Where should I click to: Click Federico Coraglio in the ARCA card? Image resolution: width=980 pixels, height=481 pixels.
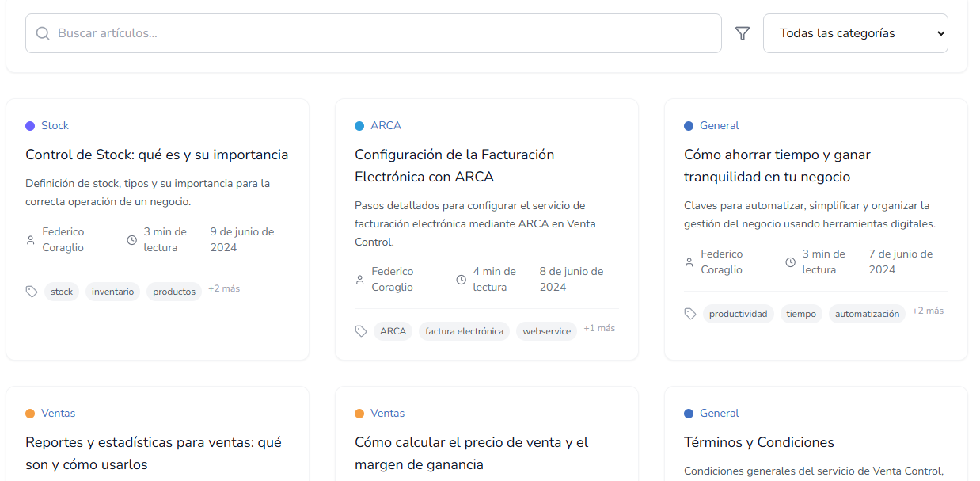coord(393,279)
